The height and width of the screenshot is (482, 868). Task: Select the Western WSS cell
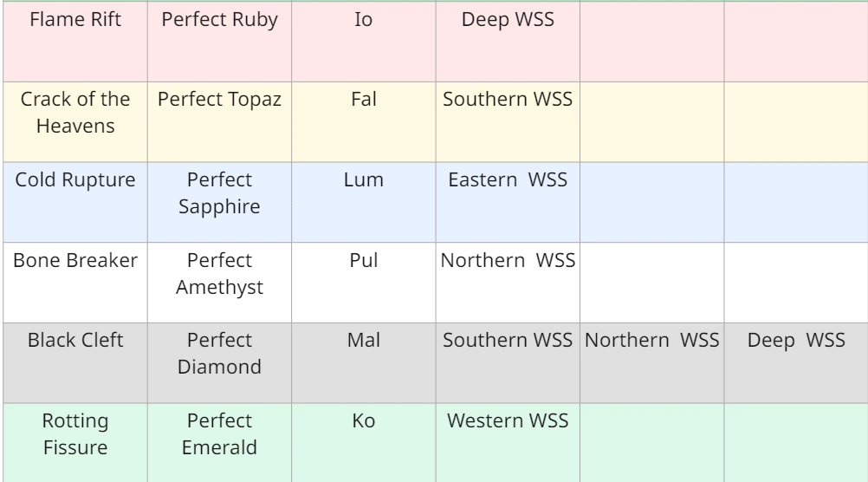point(507,421)
